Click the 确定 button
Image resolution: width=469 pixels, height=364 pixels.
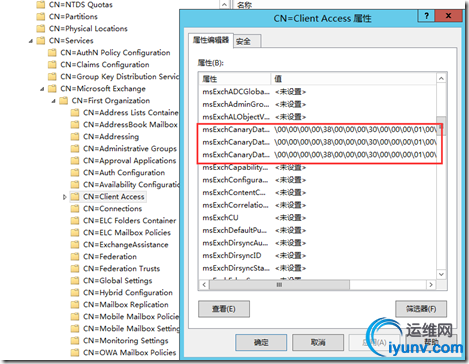pyautogui.click(x=261, y=343)
